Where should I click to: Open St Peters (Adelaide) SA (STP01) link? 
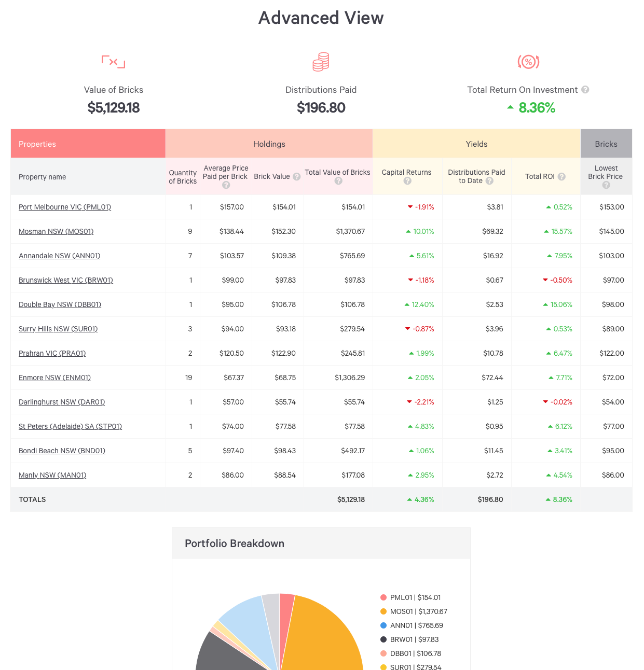pyautogui.click(x=70, y=426)
